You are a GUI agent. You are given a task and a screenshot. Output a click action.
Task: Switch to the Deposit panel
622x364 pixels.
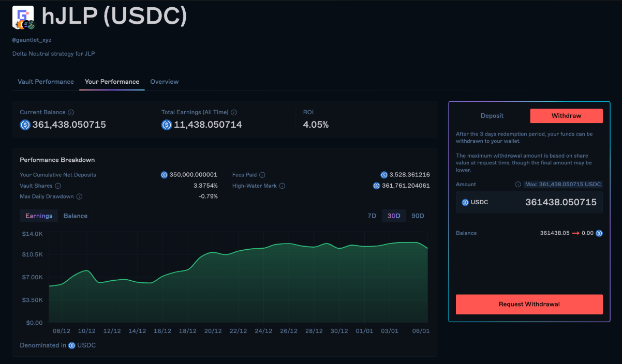492,116
